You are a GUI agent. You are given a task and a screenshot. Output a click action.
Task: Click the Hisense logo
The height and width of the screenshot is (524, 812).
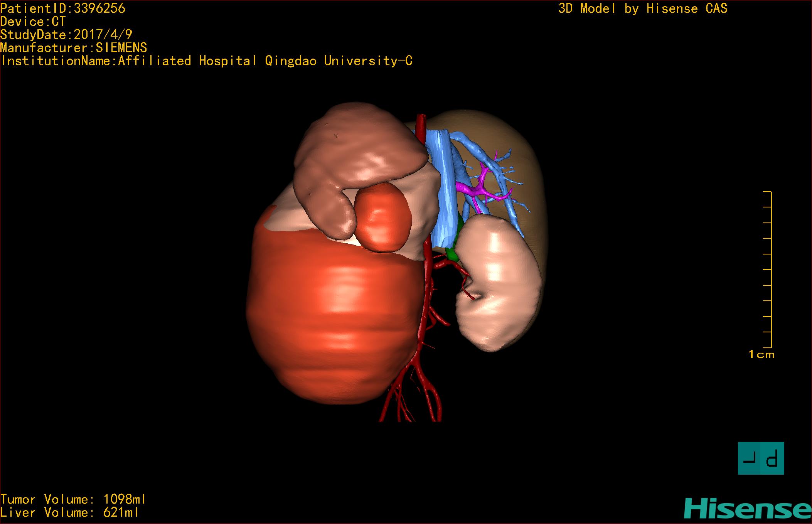748,509
